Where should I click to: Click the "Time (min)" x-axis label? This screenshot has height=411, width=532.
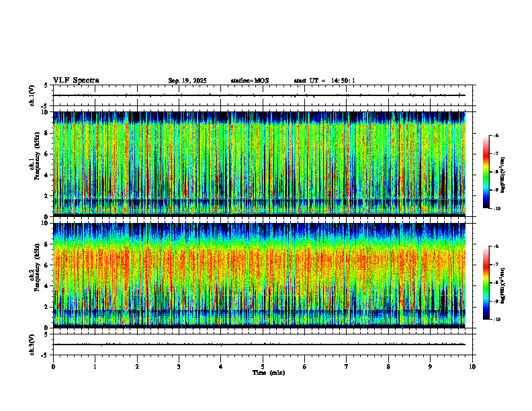(269, 373)
